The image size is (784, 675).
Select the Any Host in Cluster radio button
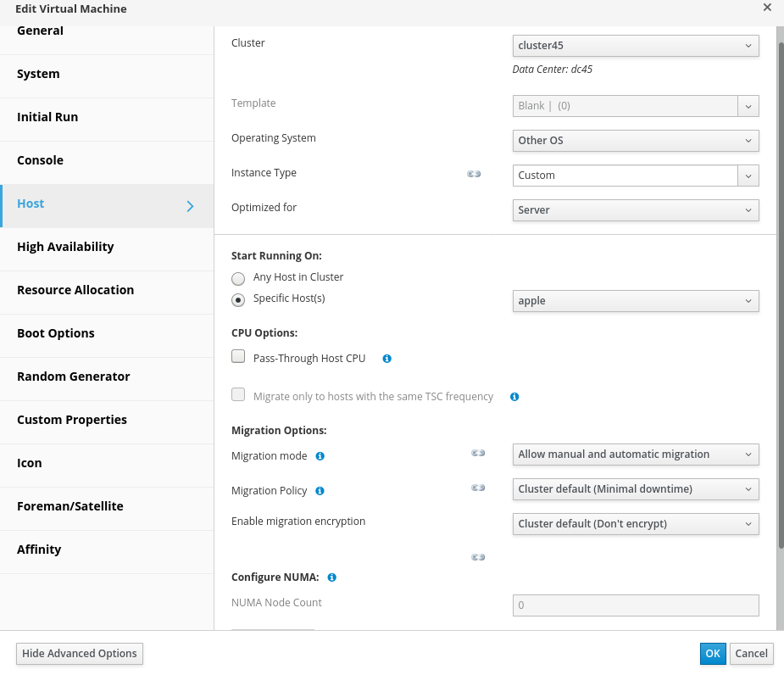[x=238, y=278]
